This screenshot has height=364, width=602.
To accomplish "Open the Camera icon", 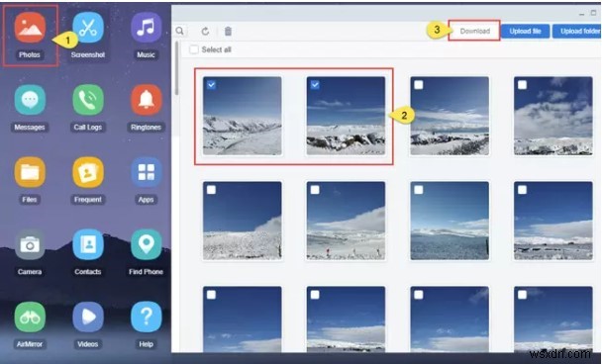I will [x=30, y=244].
